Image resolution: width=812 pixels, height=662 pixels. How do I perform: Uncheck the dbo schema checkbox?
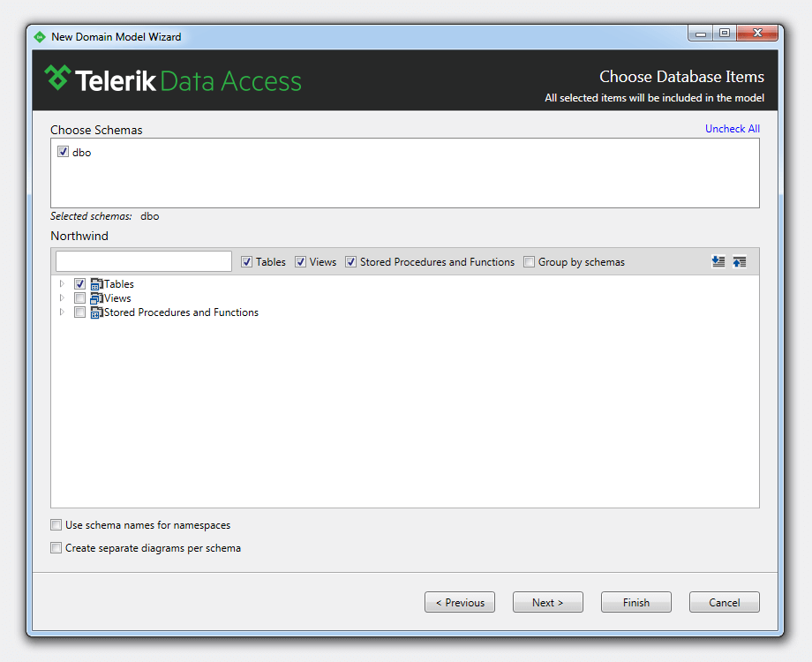coord(64,152)
